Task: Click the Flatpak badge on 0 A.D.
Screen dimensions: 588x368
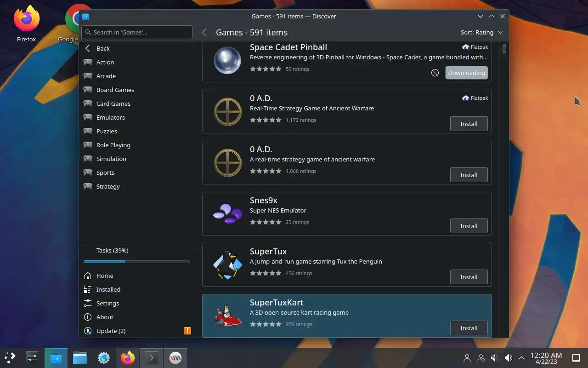Action: pos(475,98)
